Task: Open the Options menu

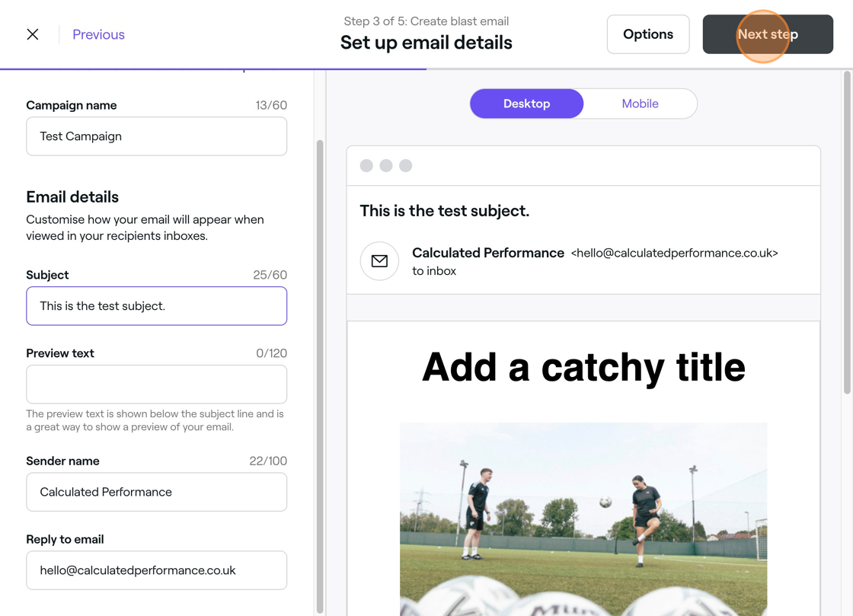Action: click(x=648, y=34)
